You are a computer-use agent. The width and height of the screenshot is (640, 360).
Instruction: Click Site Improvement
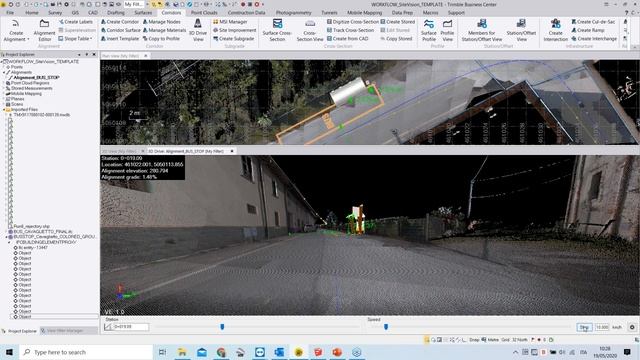point(234,30)
